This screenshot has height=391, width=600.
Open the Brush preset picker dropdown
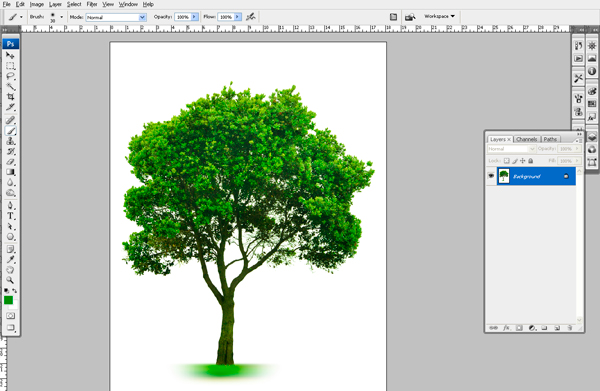[x=61, y=17]
